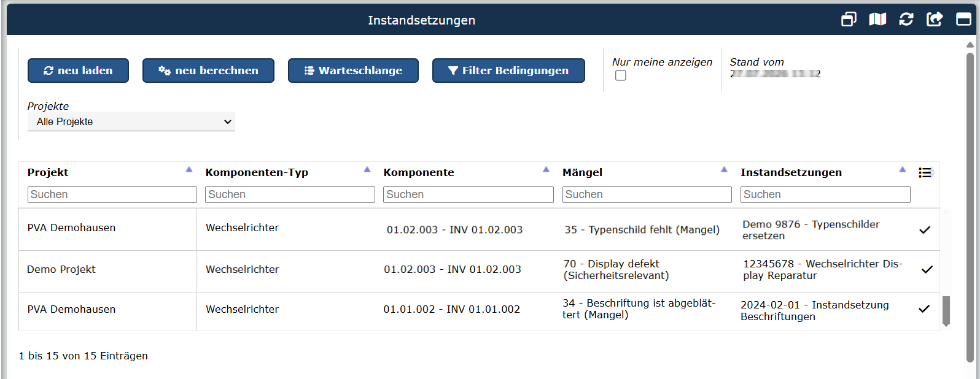Click the refresh arrows icon in header
The width and height of the screenshot is (980, 379).
point(906,20)
